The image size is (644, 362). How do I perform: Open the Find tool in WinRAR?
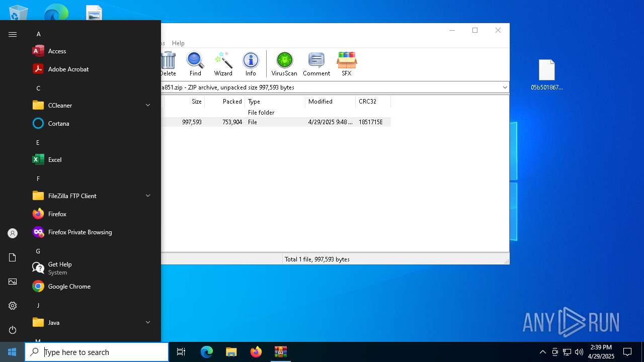(x=195, y=64)
